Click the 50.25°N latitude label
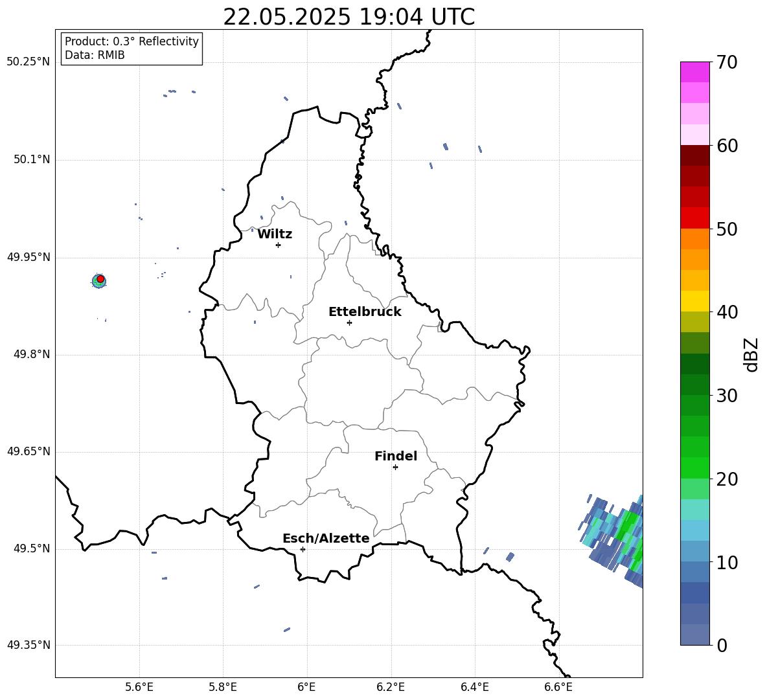The height and width of the screenshot is (700, 767). (28, 62)
